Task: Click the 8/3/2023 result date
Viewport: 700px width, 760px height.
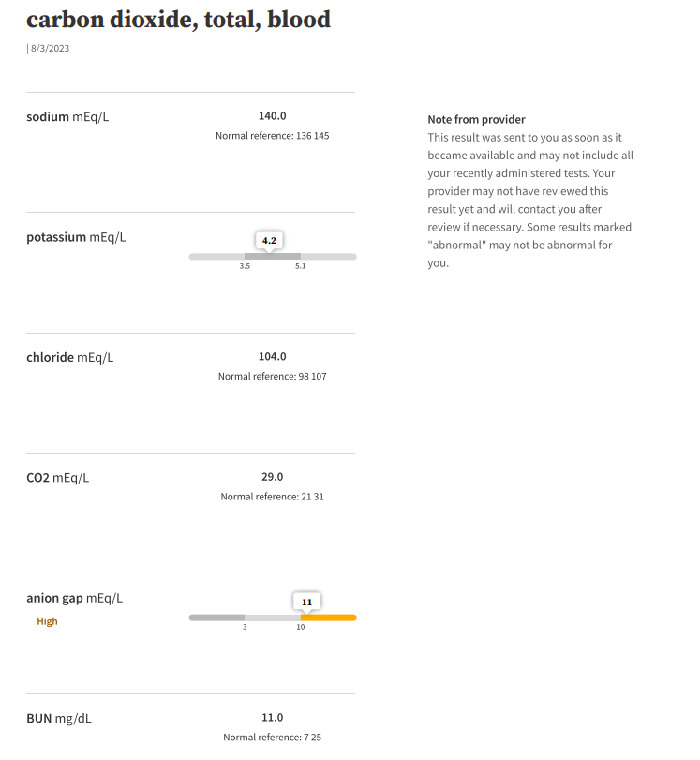Action: 49,49
